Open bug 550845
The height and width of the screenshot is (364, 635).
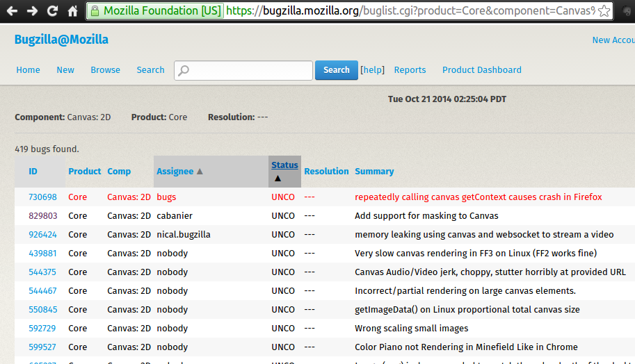(42, 310)
